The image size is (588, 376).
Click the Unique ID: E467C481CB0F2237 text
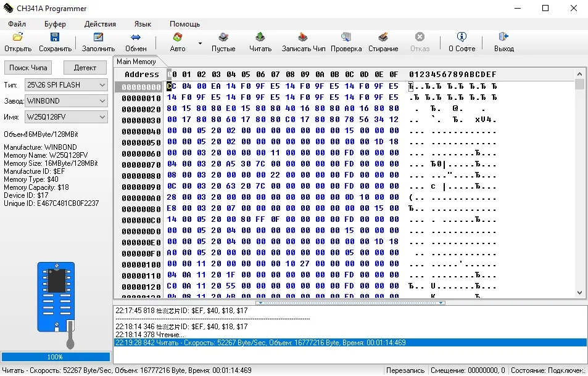tap(51, 203)
